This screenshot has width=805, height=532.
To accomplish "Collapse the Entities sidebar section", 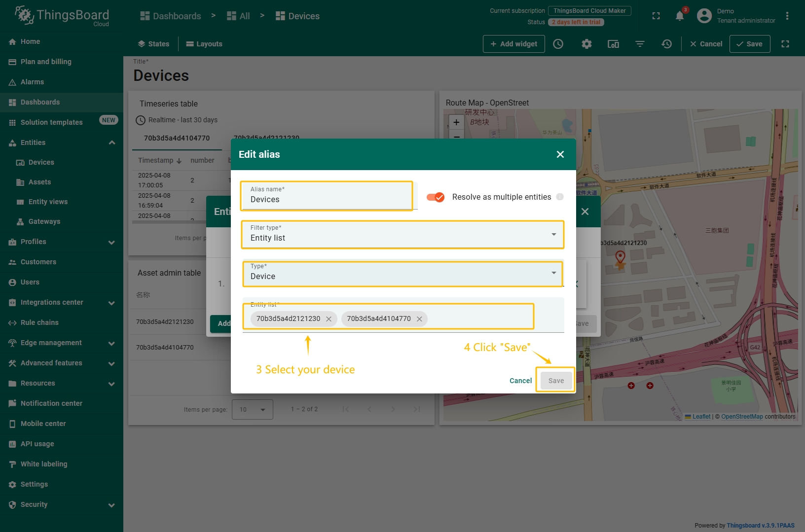I will click(x=112, y=142).
